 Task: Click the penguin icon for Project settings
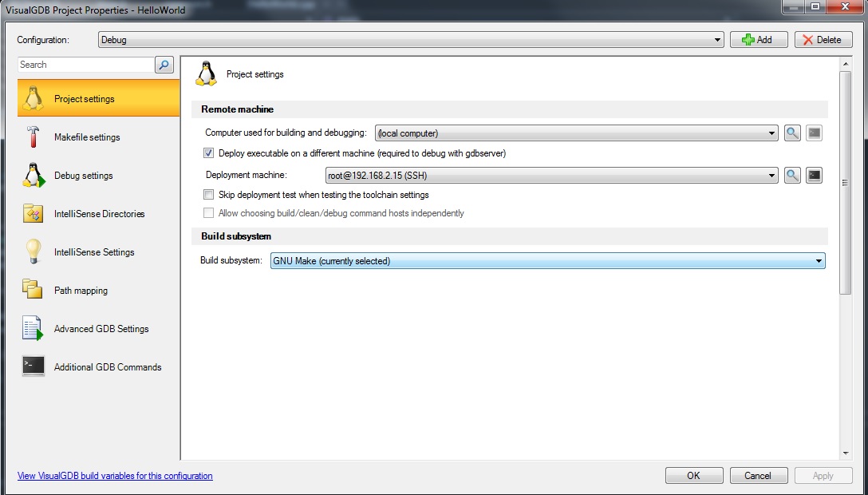coord(34,98)
